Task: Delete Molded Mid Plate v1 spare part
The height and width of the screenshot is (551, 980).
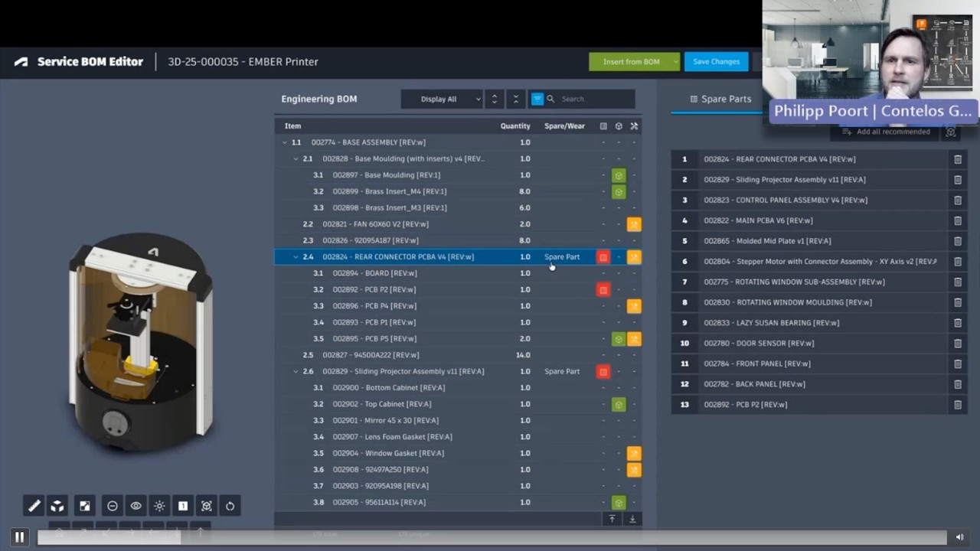Action: 957,241
